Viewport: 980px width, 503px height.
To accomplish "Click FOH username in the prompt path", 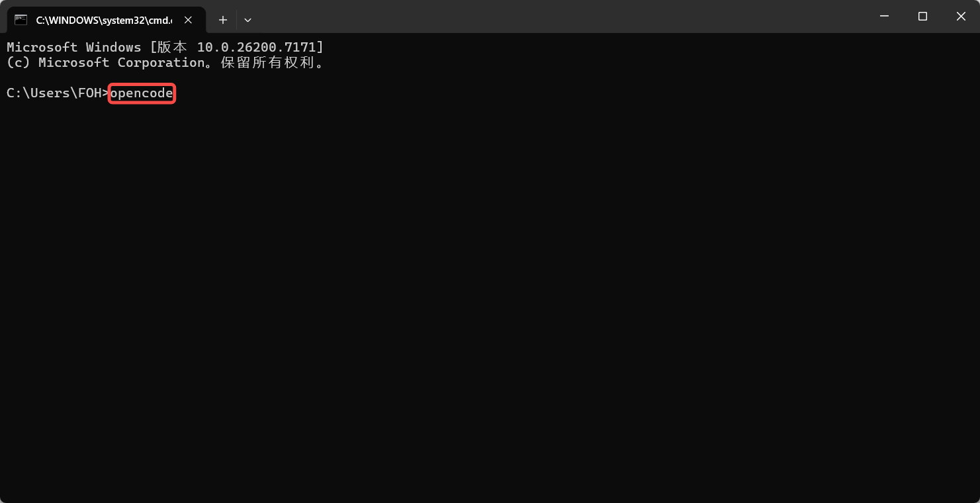I will pos(90,93).
